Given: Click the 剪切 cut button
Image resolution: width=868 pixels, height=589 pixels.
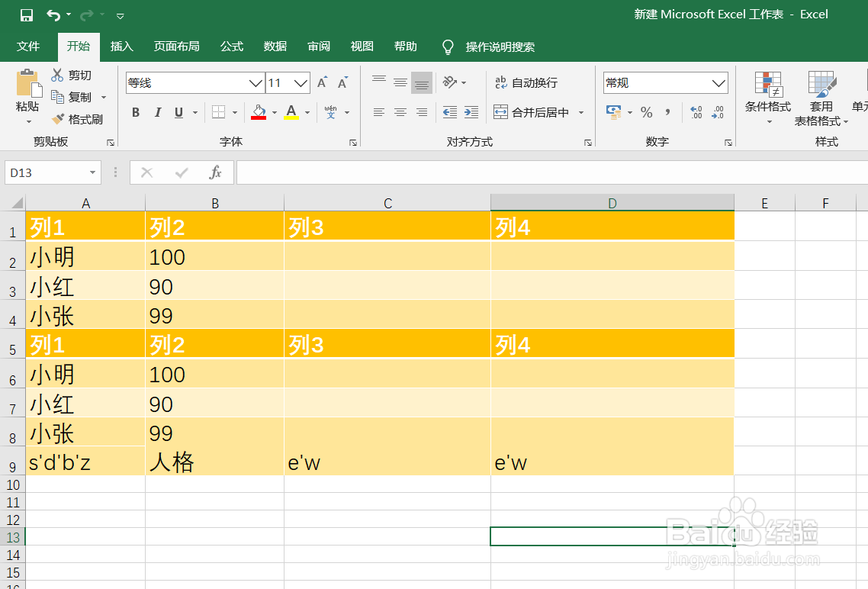Looking at the screenshot, I should (72, 75).
